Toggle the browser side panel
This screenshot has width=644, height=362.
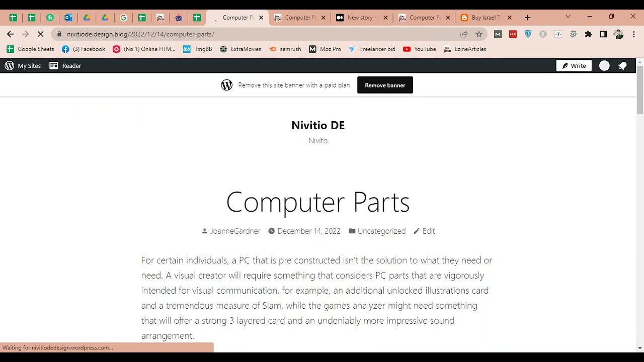603,34
